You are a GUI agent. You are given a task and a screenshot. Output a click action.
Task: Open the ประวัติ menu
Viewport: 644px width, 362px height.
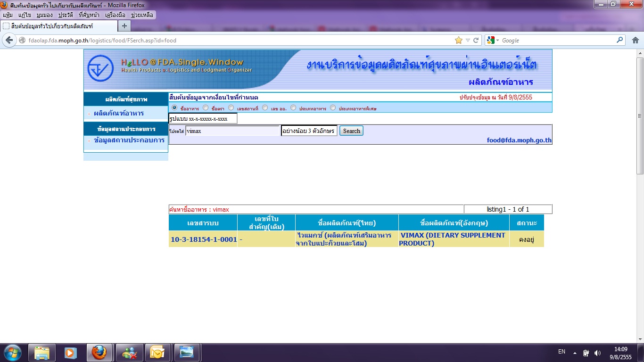tap(66, 15)
